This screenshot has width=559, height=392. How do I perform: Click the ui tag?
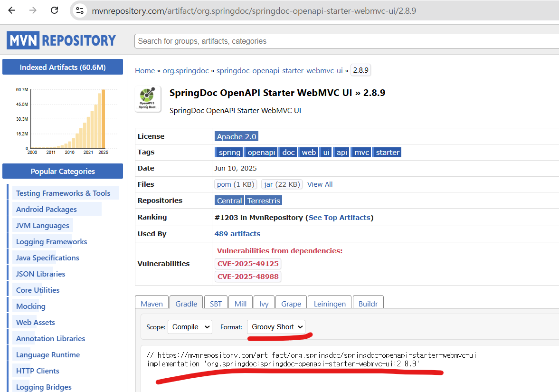pyautogui.click(x=326, y=153)
